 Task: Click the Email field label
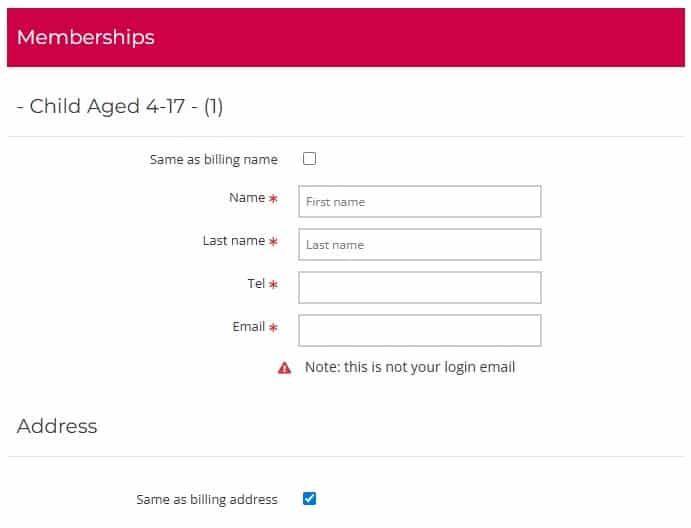coord(249,327)
